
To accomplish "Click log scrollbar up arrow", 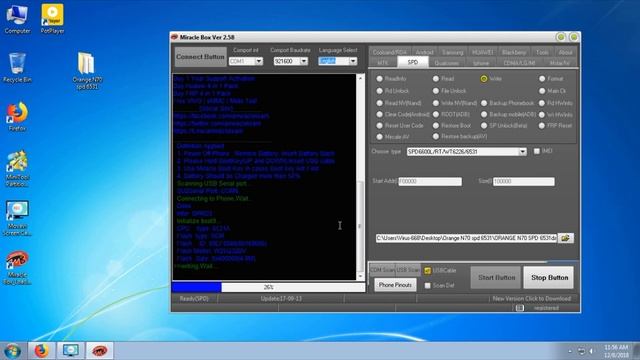I will click(x=360, y=78).
